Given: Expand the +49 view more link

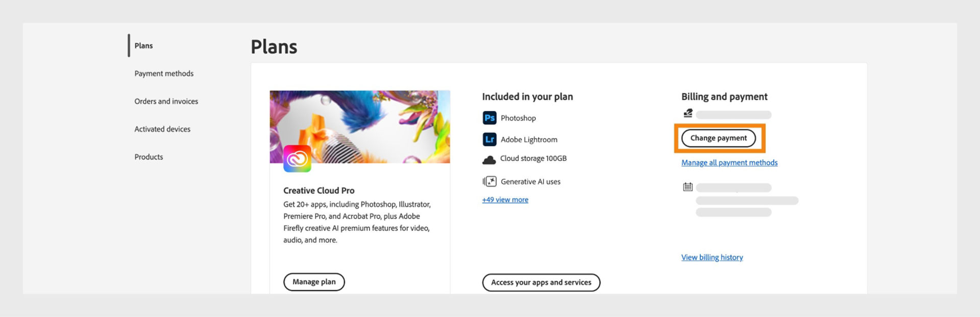Looking at the screenshot, I should [505, 200].
